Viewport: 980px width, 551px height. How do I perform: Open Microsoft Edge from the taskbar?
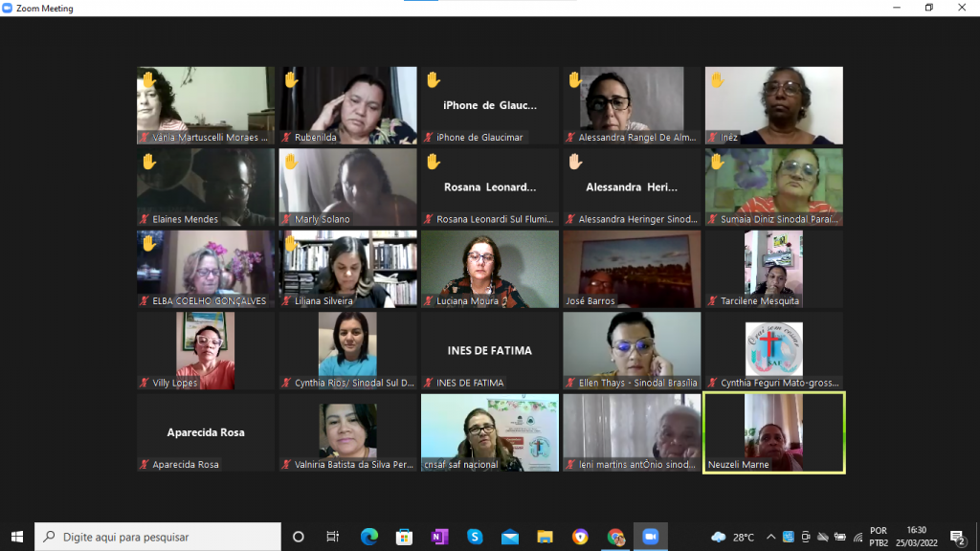point(369,537)
